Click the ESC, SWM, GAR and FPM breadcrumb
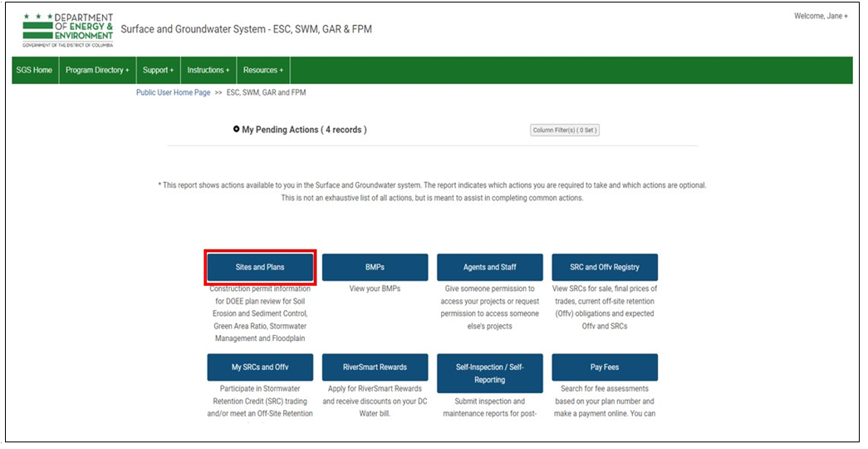Image resolution: width=868 pixels, height=449 pixels. (266, 93)
